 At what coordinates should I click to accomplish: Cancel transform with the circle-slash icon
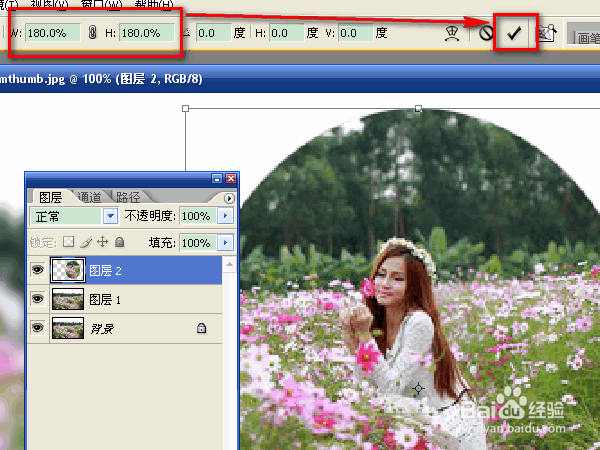point(486,33)
